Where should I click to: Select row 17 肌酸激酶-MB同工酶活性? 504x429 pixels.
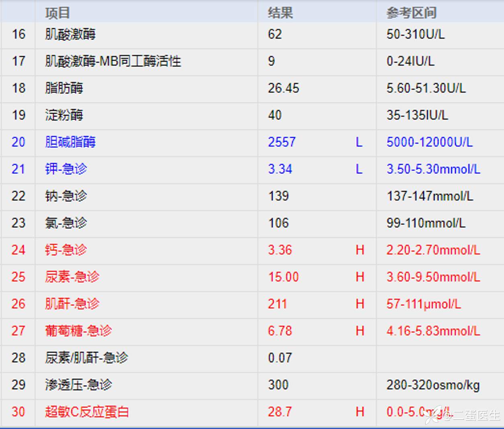tap(113, 61)
